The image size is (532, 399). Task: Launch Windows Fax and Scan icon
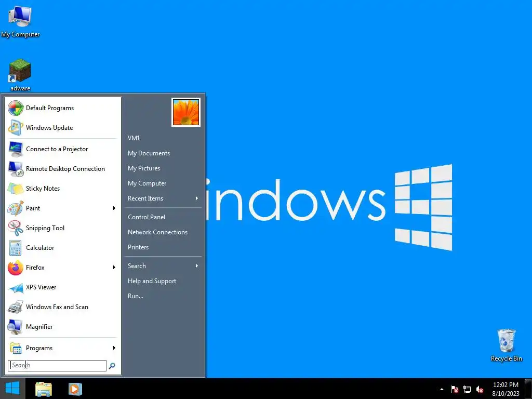click(x=16, y=307)
